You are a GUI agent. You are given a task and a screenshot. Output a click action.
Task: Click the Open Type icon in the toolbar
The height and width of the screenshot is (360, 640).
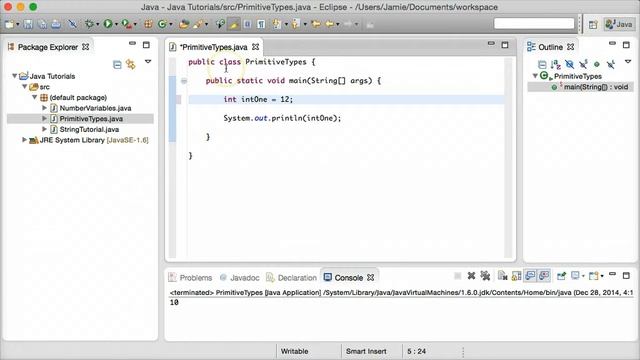point(184,24)
